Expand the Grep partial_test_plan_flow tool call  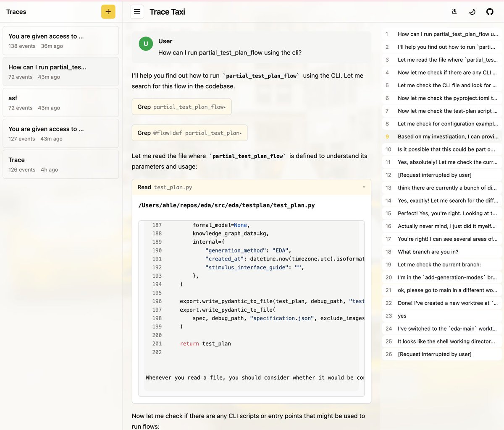click(181, 107)
